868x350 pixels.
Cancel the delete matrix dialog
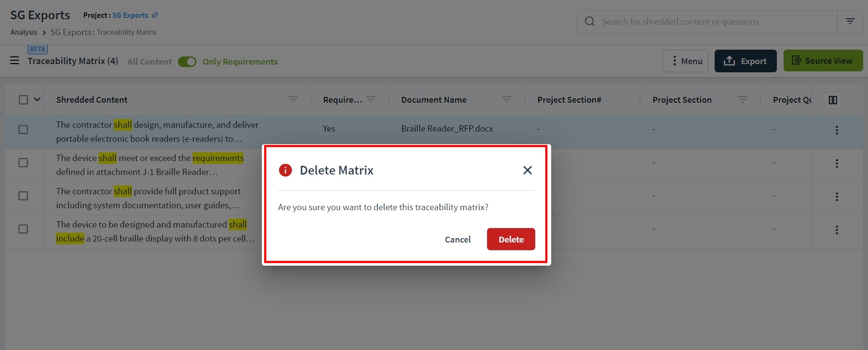[x=458, y=239]
